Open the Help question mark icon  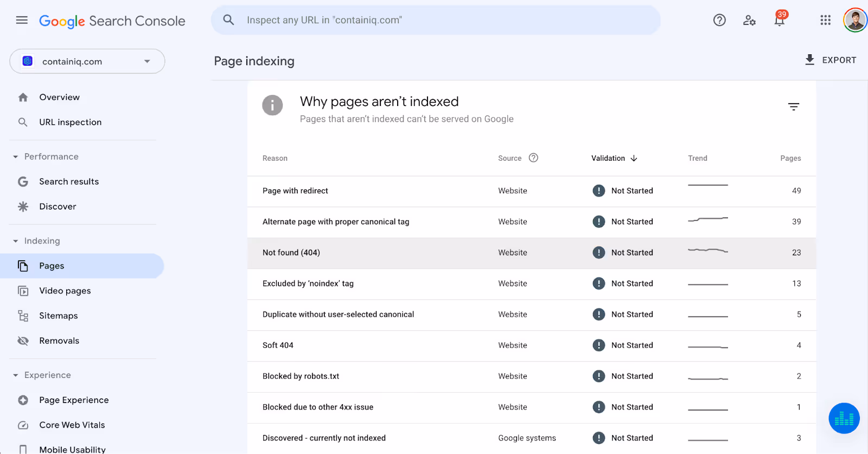[x=719, y=20]
